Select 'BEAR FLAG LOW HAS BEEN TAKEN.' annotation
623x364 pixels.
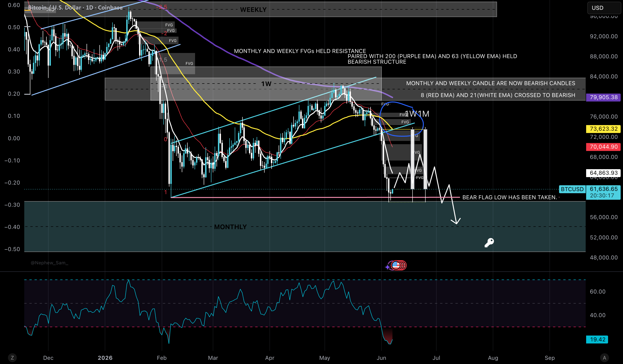[510, 197]
